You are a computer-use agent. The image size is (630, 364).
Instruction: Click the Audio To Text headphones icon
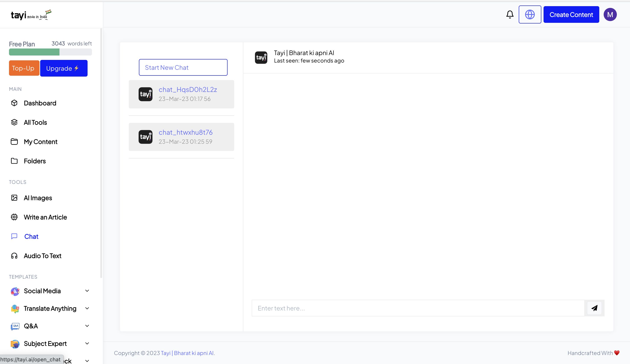(14, 256)
